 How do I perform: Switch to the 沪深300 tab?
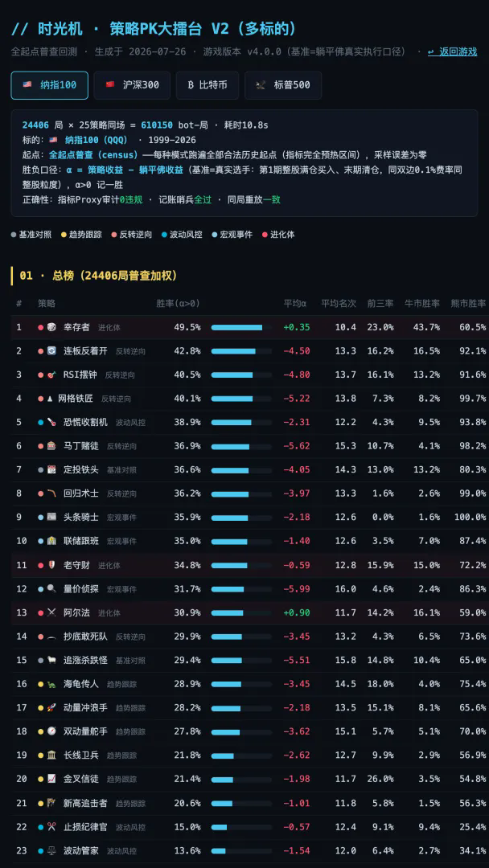[132, 85]
